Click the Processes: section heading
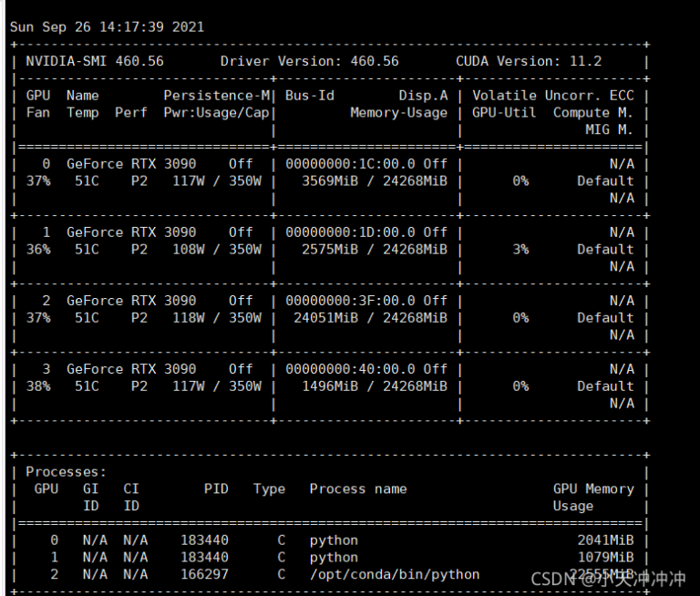This screenshot has height=596, width=700. click(66, 472)
